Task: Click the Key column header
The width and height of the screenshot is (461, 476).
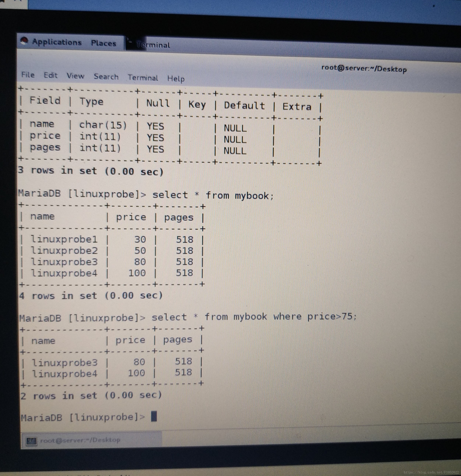Action: pyautogui.click(x=197, y=105)
